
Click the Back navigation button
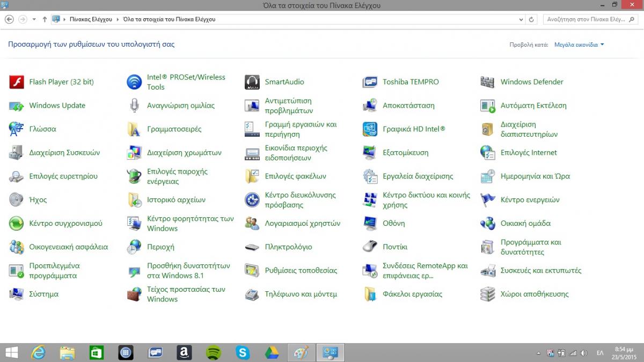click(x=9, y=19)
